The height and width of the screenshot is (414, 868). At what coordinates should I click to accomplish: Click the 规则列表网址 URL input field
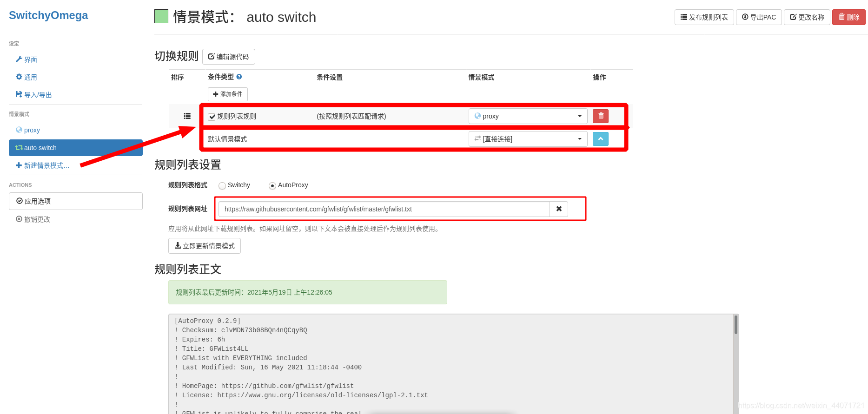[384, 209]
